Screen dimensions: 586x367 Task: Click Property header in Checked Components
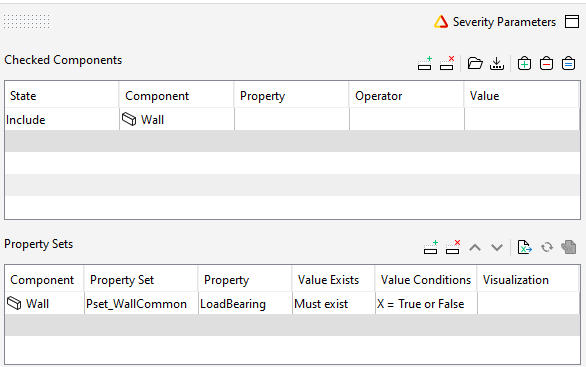point(292,96)
